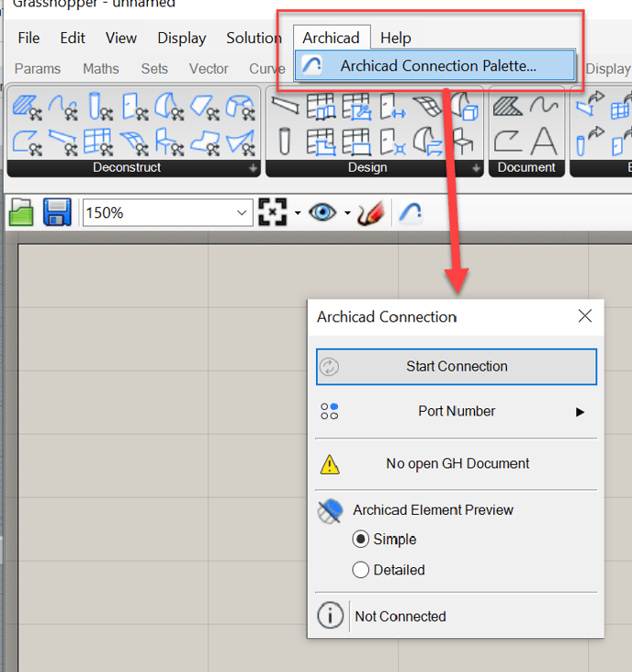Switch to the Maths tab
The height and width of the screenshot is (672, 632).
point(101,69)
